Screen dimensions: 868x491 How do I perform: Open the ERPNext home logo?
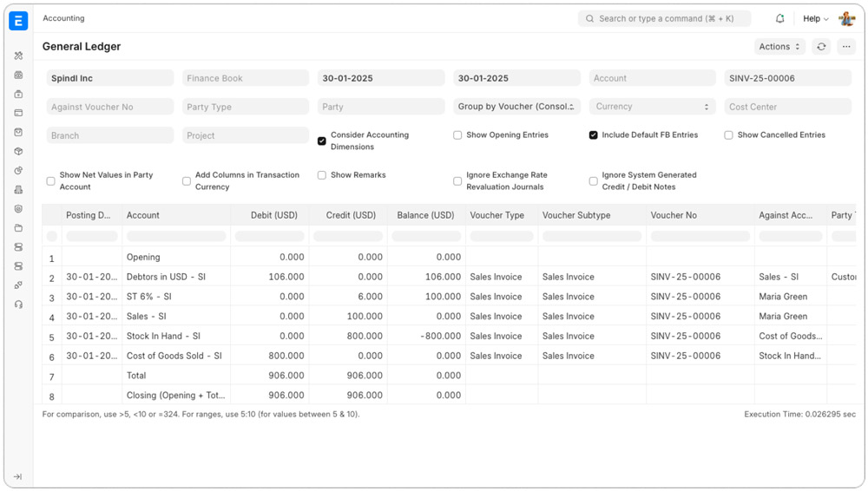18,21
